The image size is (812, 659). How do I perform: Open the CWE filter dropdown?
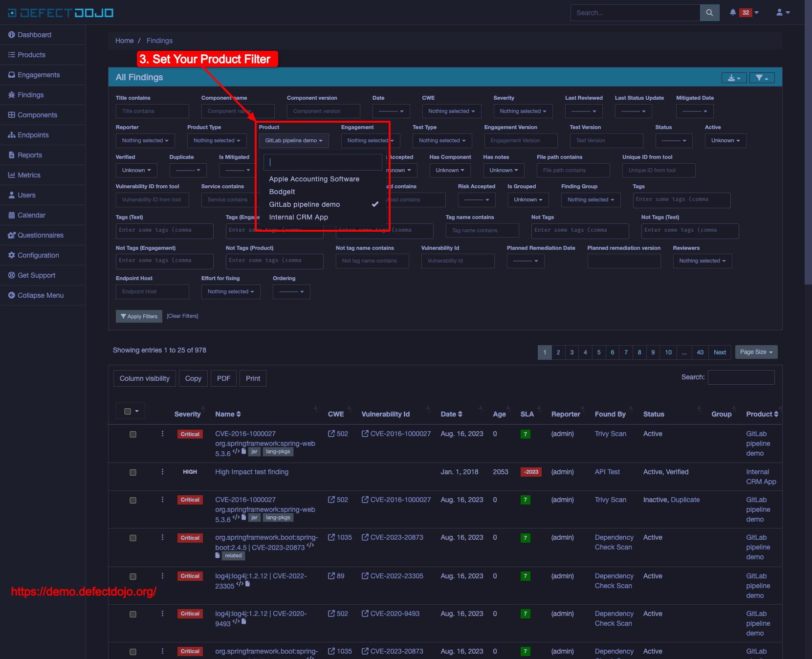452,111
